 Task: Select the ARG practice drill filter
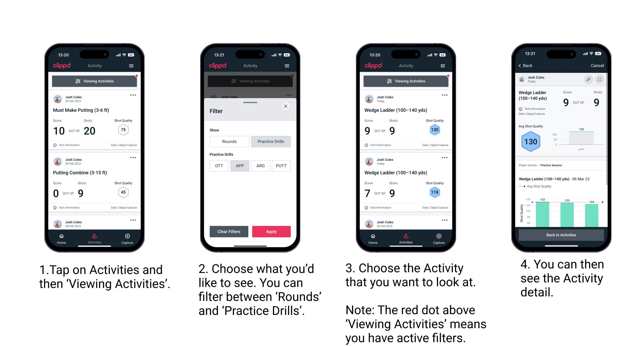click(x=260, y=166)
